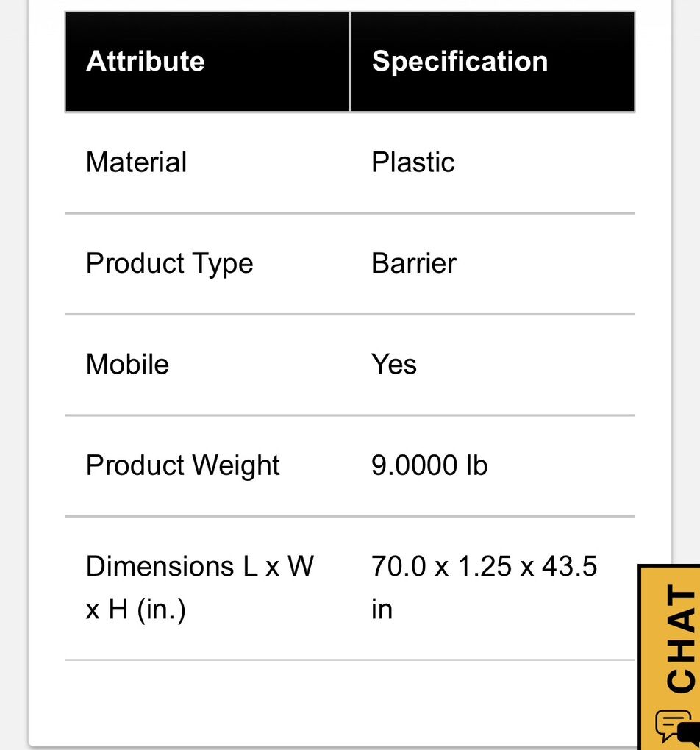Click the gray page margin left of card
The height and width of the screenshot is (750, 700).
click(x=13, y=368)
